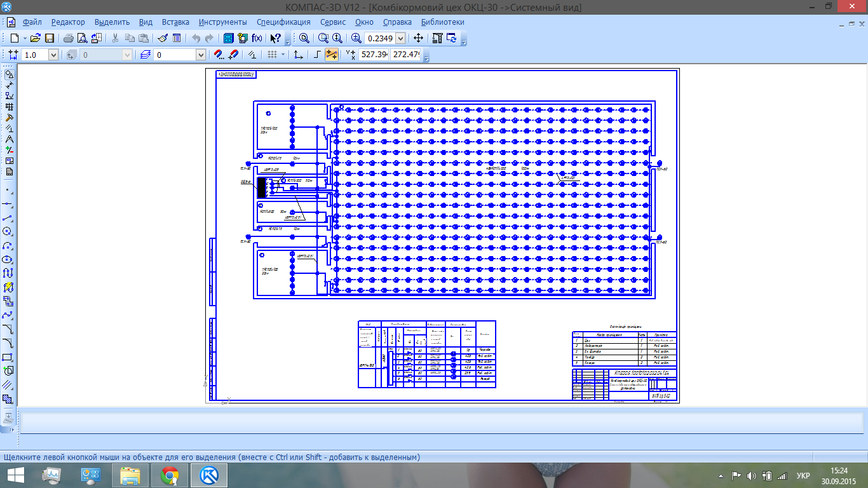
Task: Open the Спецификация menu
Action: point(283,22)
